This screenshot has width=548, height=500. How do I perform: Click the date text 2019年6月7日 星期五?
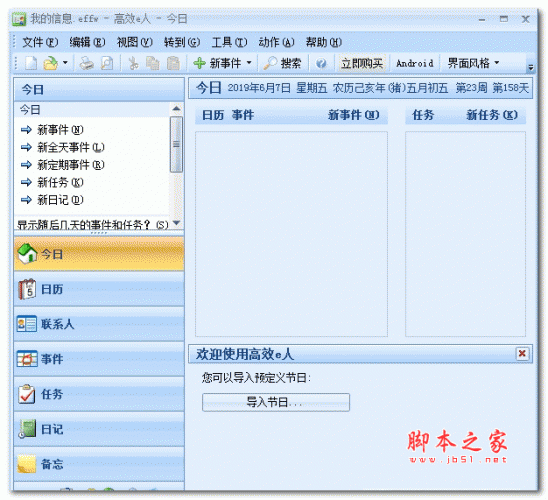point(277,88)
